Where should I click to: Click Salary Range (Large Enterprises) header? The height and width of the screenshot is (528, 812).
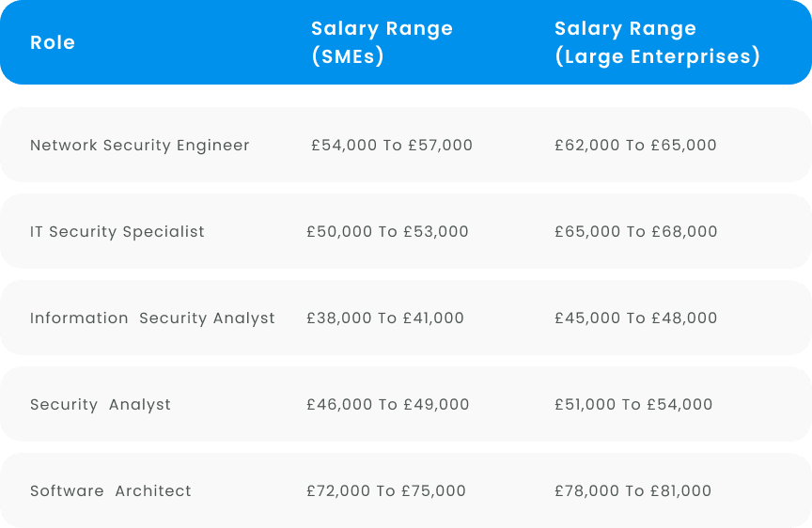point(657,42)
